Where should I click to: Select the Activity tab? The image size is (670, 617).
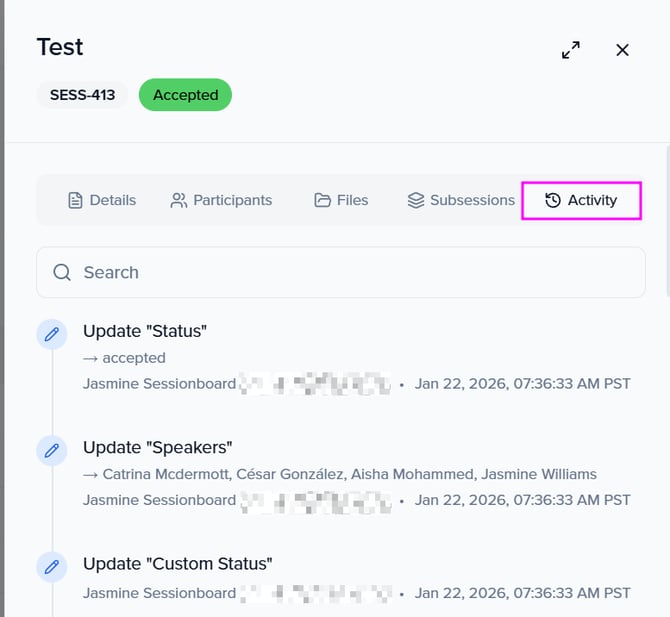click(581, 200)
